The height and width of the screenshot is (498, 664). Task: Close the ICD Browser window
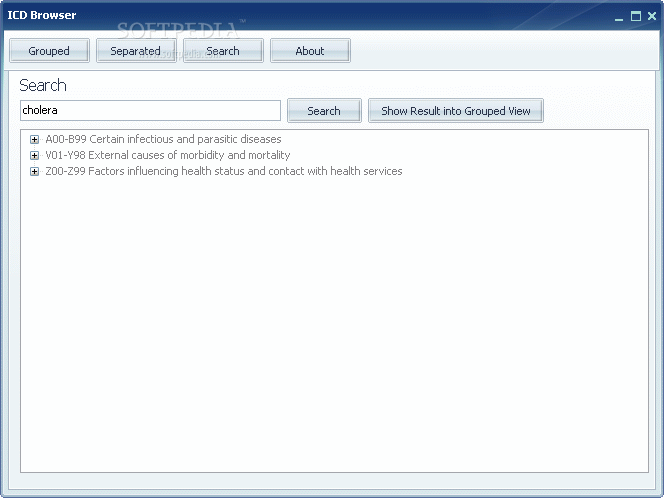click(652, 17)
